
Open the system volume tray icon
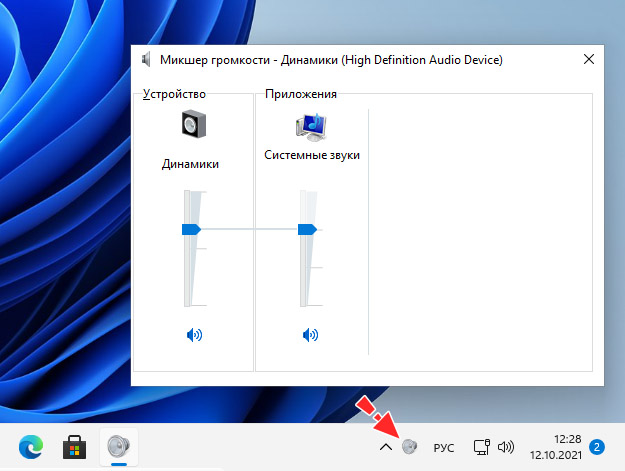(506, 447)
